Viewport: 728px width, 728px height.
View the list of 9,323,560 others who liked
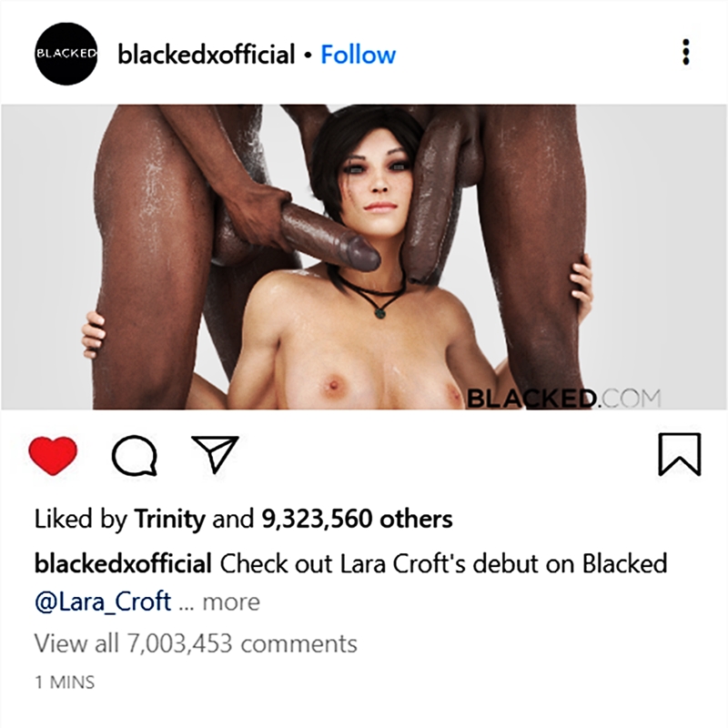357,519
